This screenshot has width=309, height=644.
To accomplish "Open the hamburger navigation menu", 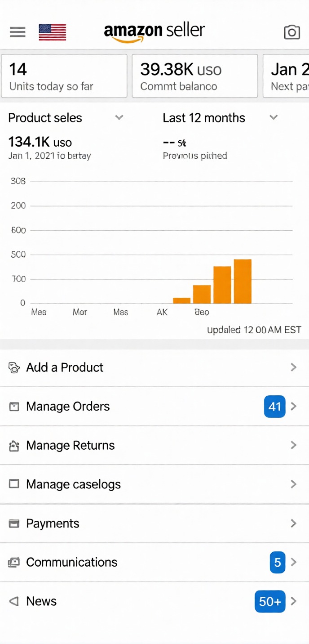I will (18, 32).
